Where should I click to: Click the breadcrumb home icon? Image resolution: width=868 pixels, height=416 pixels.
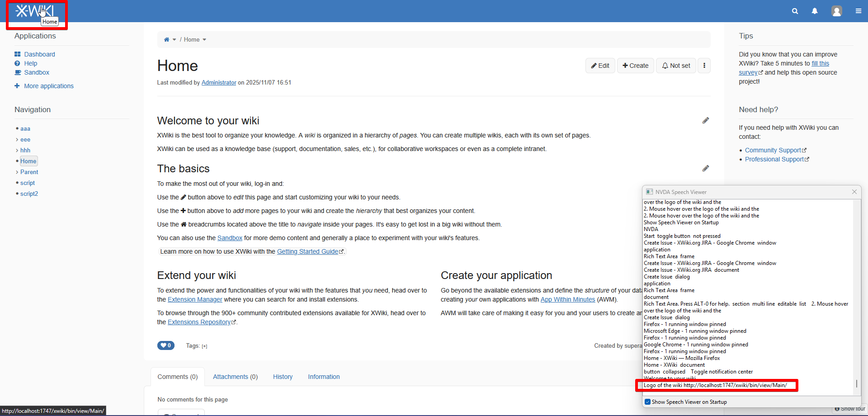(x=166, y=40)
